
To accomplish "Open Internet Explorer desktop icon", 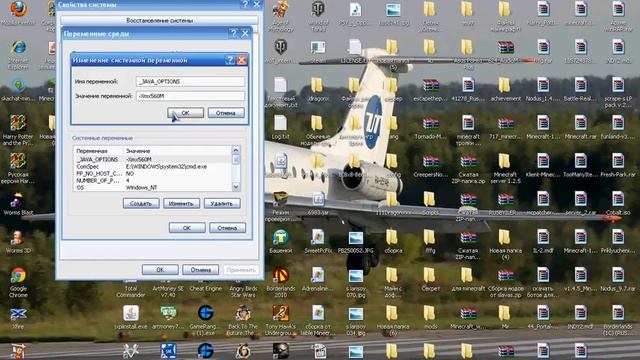I will (x=18, y=55).
